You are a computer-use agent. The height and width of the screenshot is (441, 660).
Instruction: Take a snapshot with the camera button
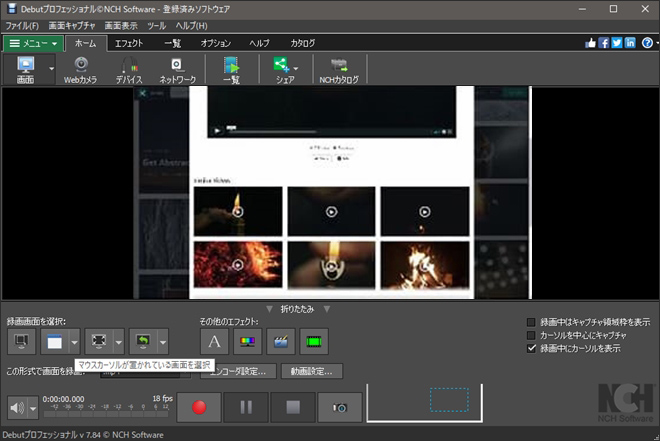[x=340, y=407]
